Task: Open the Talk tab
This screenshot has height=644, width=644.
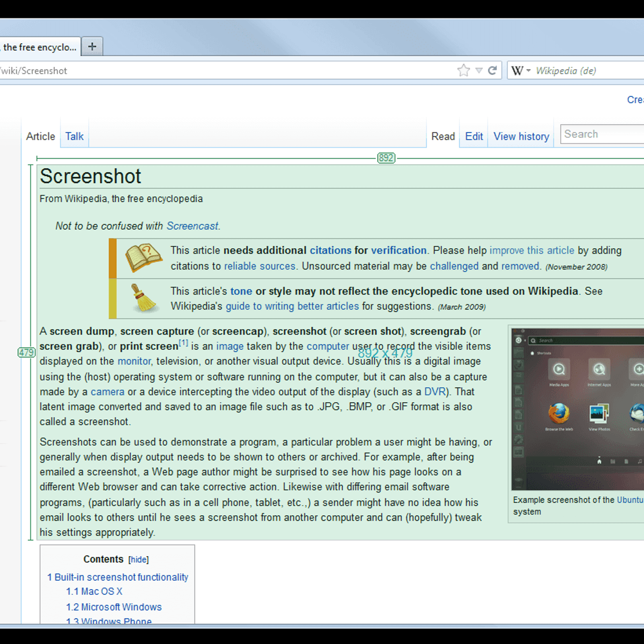Action: click(74, 136)
